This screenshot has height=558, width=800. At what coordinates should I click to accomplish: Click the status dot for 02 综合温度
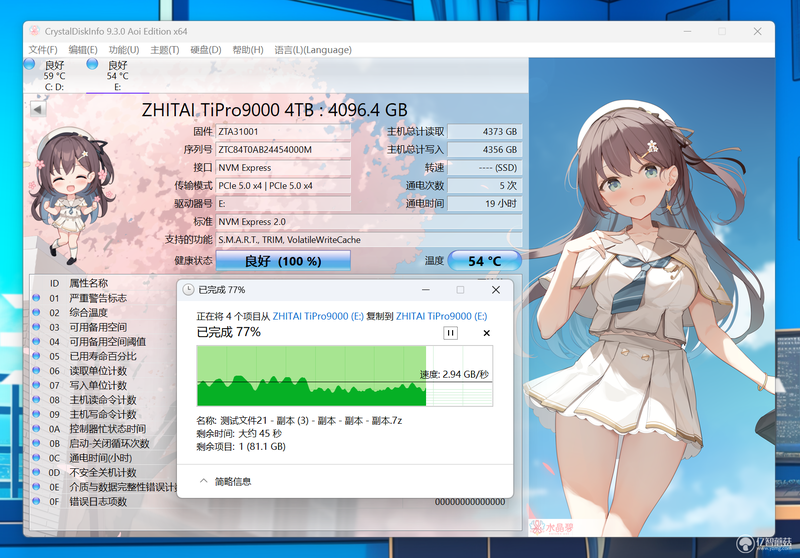point(36,312)
